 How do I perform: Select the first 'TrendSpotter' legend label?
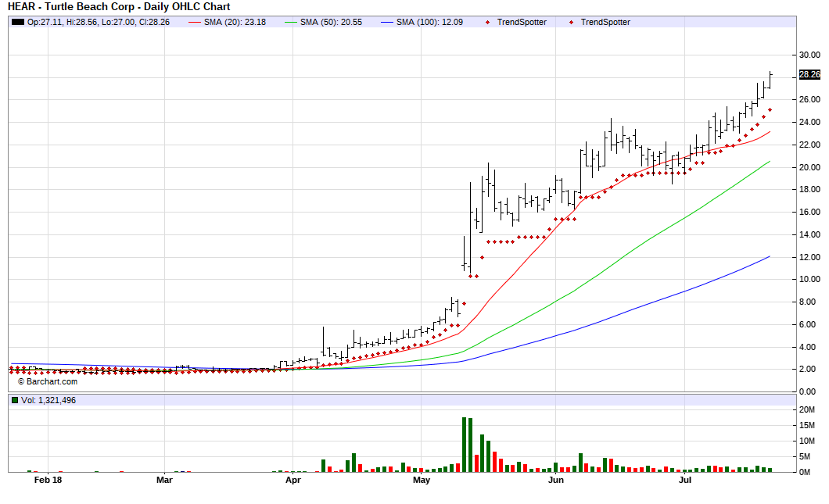pyautogui.click(x=522, y=22)
